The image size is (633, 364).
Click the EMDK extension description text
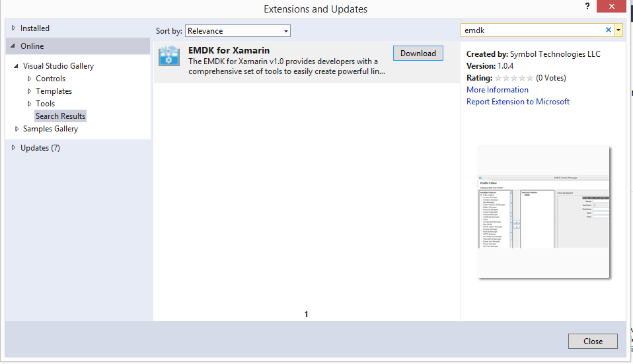(286, 67)
